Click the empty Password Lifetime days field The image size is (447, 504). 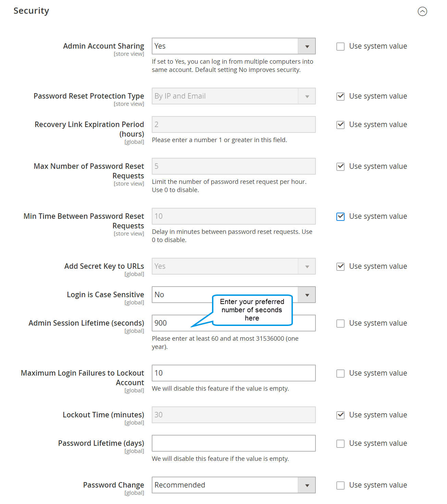(x=234, y=443)
